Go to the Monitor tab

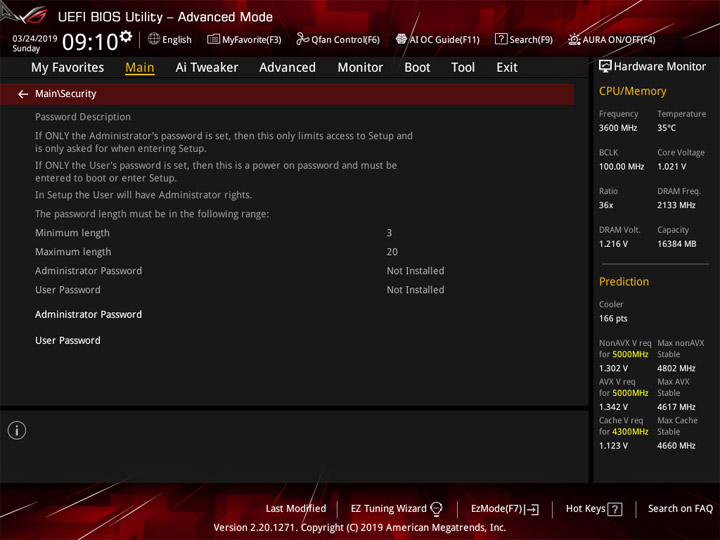pos(360,68)
